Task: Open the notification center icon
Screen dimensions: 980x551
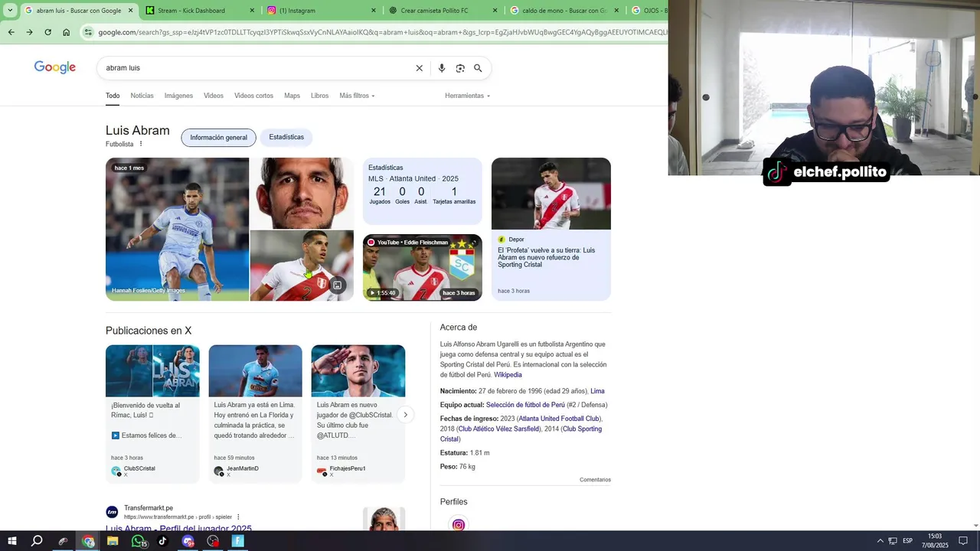Action: (963, 541)
